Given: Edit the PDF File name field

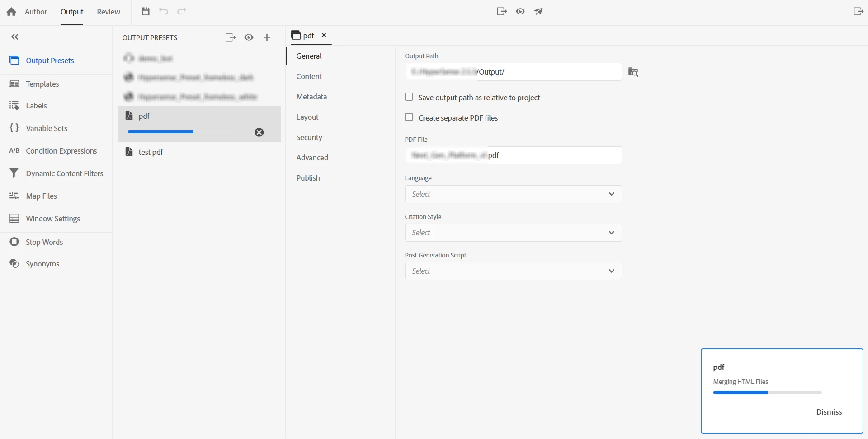Looking at the screenshot, I should pos(513,155).
